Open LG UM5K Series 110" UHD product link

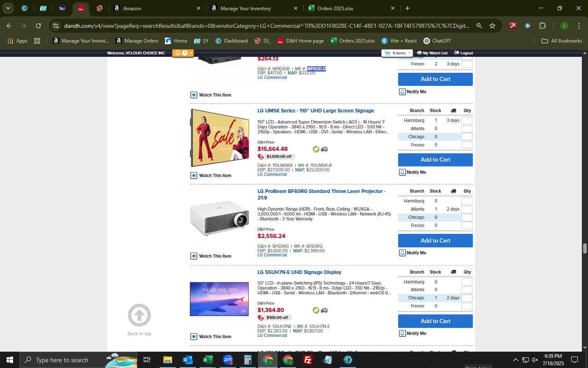coord(316,111)
